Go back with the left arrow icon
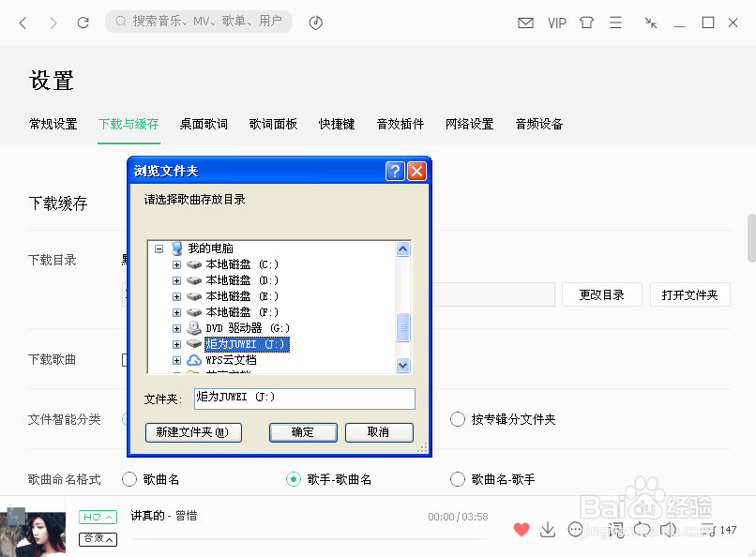Screen dimensions: 756x557 [23, 23]
